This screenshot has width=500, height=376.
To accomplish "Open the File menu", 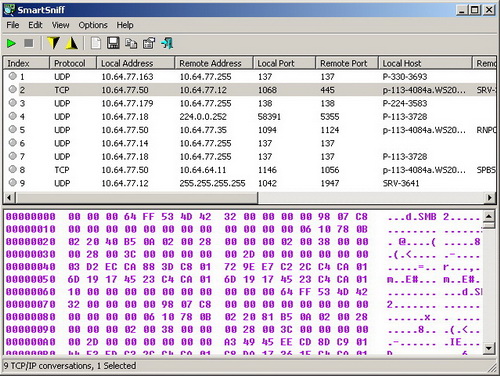I will point(13,25).
